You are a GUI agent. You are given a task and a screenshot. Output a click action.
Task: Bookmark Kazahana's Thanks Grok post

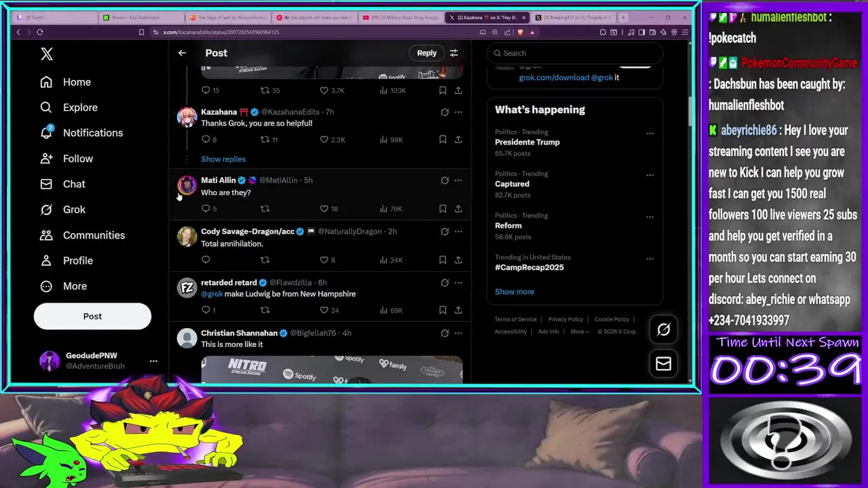(x=442, y=140)
